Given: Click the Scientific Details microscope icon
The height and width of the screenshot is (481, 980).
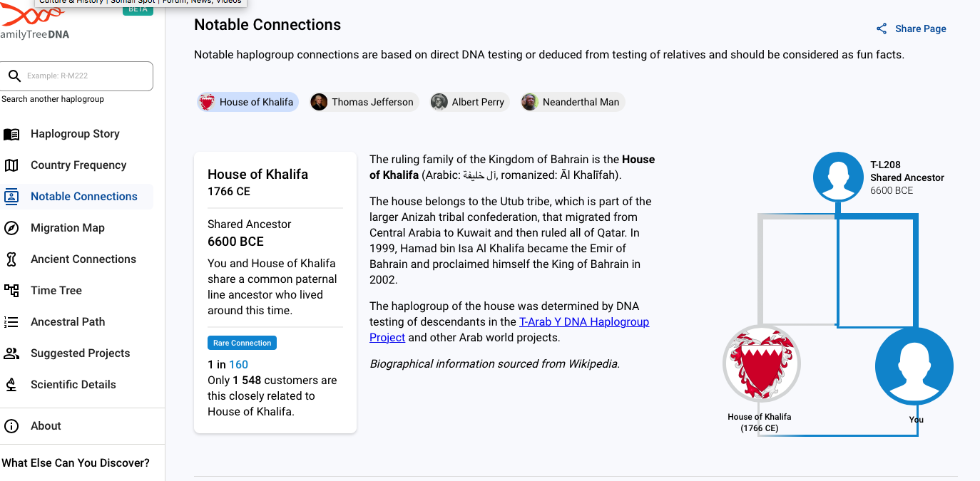Looking at the screenshot, I should (x=11, y=385).
